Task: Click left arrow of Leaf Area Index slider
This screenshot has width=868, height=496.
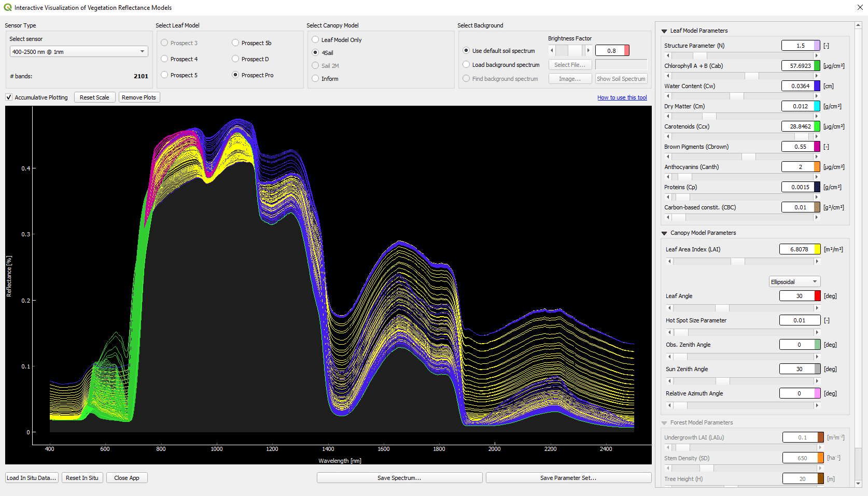Action: pyautogui.click(x=669, y=261)
